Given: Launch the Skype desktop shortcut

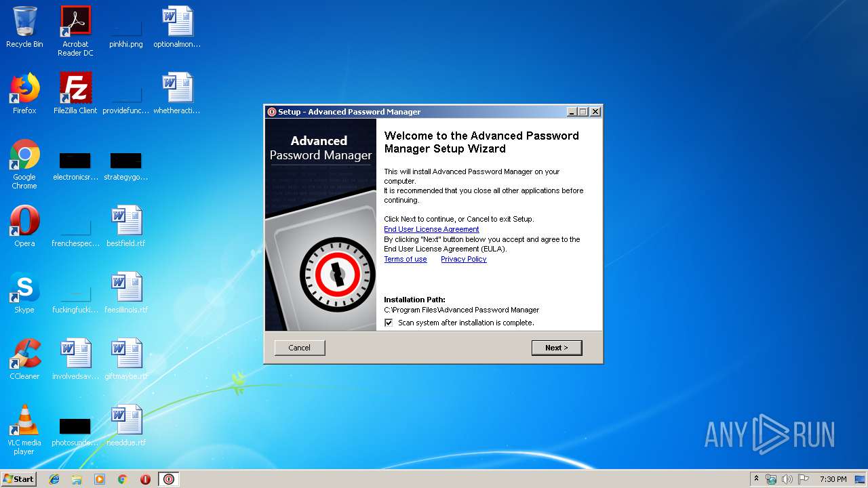Looking at the screenshot, I should (x=24, y=293).
